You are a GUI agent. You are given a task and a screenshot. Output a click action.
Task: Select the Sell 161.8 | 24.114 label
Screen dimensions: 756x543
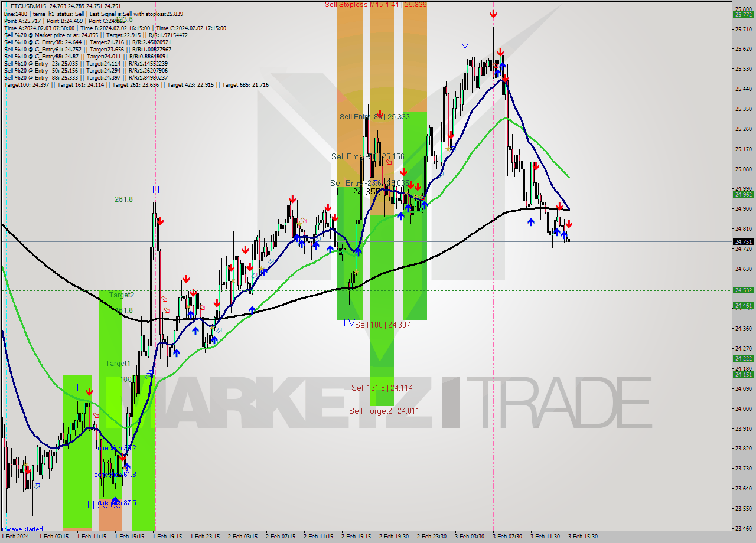382,388
